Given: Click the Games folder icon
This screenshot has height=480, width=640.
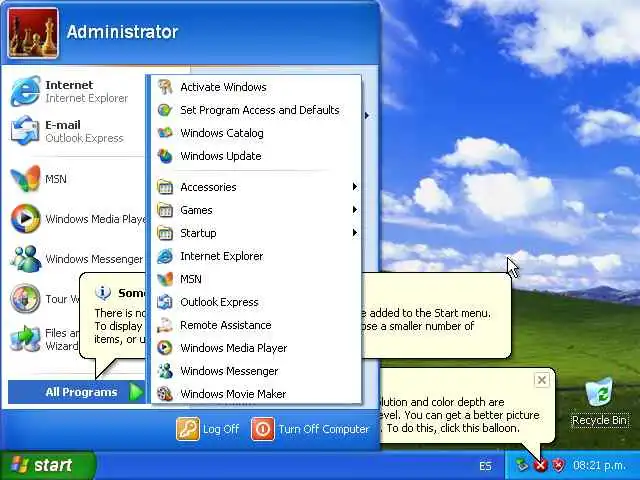Looking at the screenshot, I should tap(165, 210).
